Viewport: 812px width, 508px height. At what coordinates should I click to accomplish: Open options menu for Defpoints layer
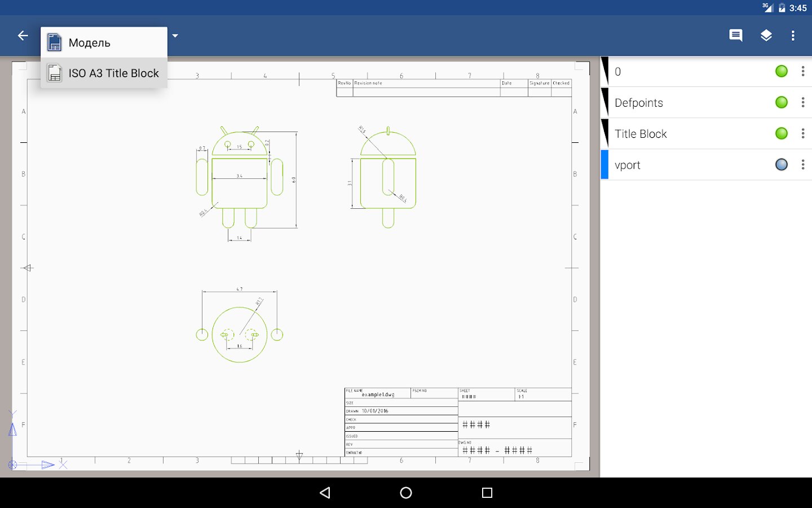(x=802, y=102)
